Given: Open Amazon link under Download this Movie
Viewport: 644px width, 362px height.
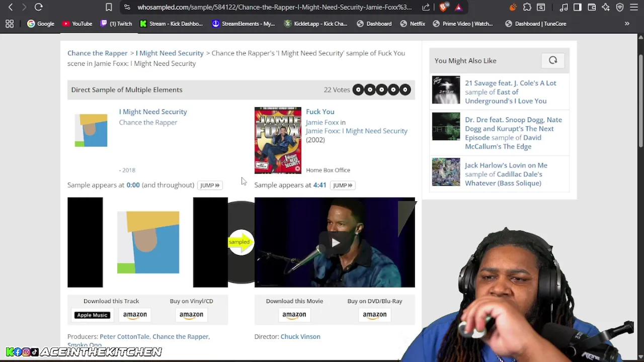Looking at the screenshot, I should (294, 315).
